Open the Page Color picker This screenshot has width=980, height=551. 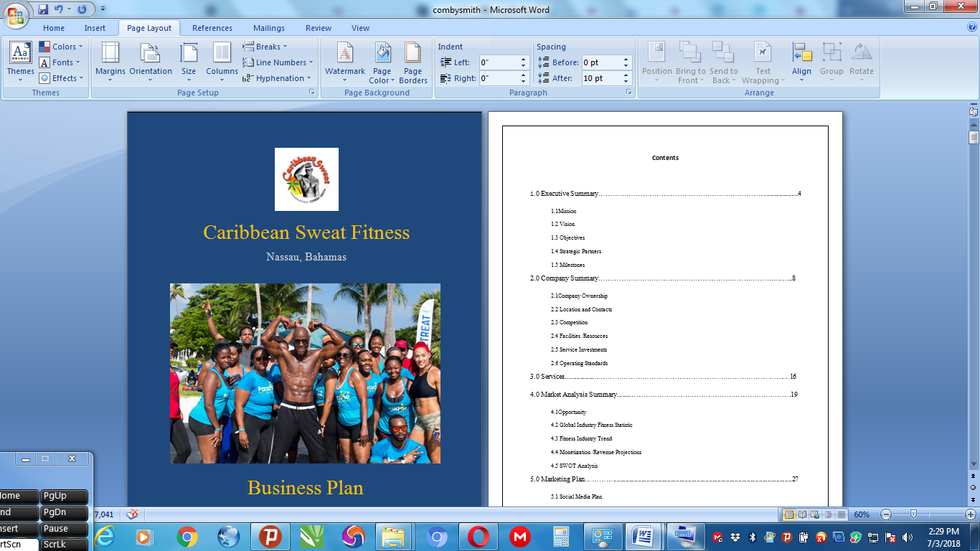382,62
